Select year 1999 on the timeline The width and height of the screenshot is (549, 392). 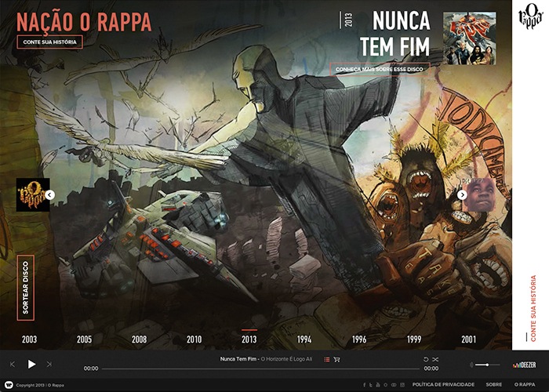tap(414, 339)
